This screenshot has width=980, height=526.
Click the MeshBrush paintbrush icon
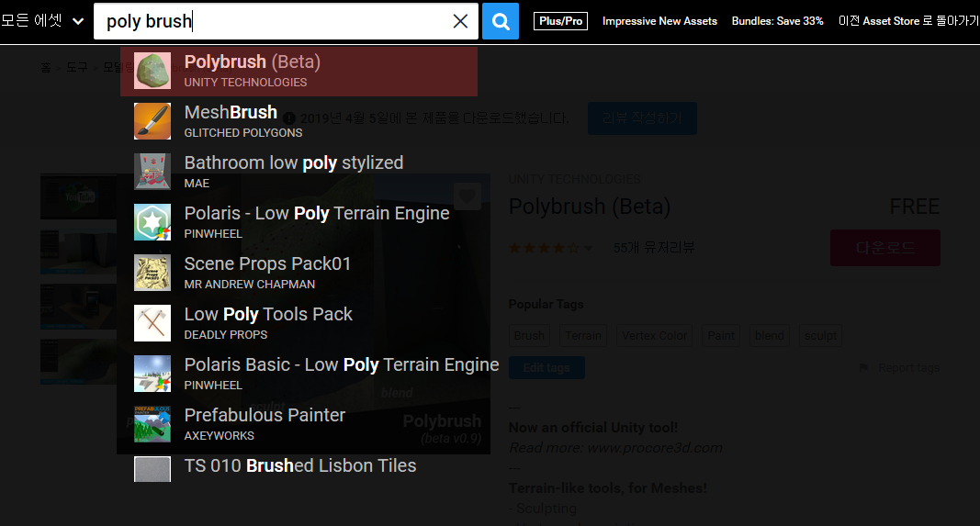click(152, 121)
